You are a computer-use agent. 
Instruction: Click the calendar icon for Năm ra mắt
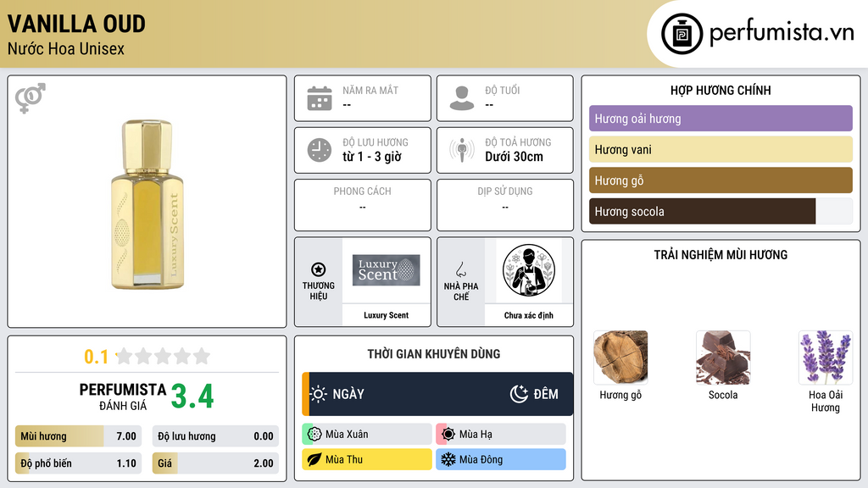click(320, 98)
